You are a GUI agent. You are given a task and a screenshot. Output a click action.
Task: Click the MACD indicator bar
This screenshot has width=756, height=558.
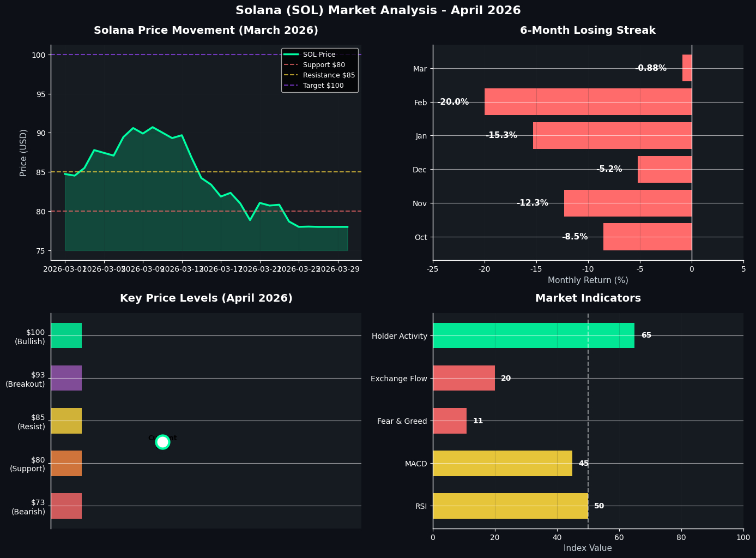click(503, 463)
